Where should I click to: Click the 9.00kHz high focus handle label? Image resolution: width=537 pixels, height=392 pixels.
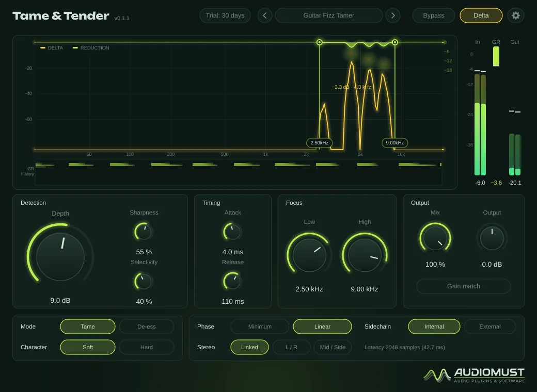tap(395, 143)
